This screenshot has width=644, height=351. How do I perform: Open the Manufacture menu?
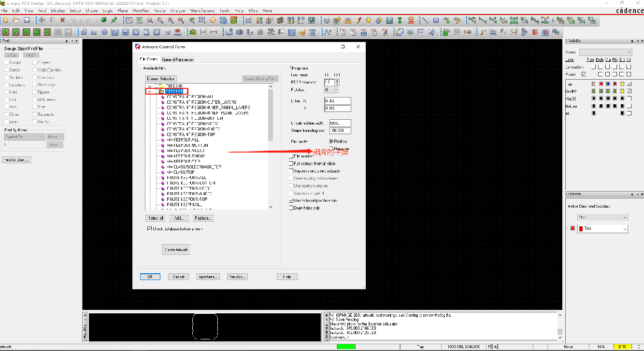202,10
